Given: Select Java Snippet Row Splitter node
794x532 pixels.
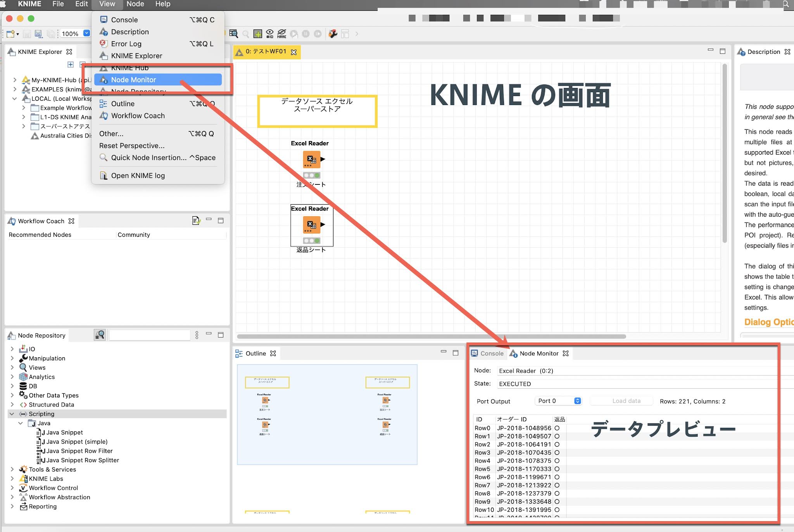Looking at the screenshot, I should click(82, 460).
